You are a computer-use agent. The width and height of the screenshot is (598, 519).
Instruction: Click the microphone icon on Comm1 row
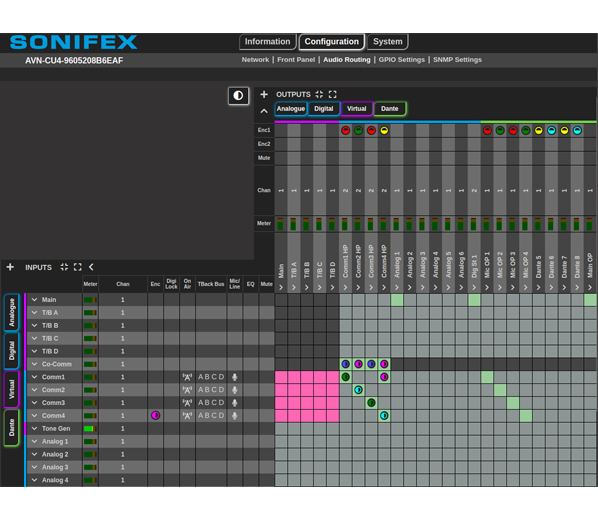235,377
